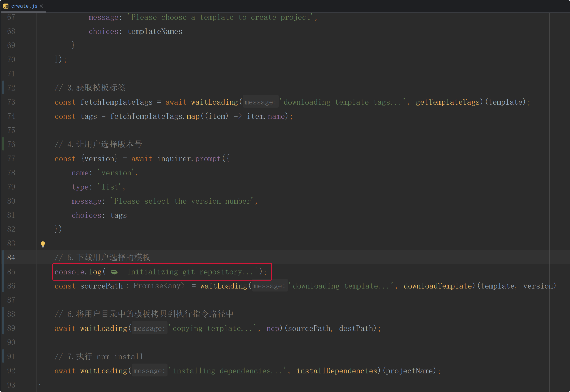Click the message inlay hint on line 73
Image resolution: width=570 pixels, height=392 pixels.
point(260,102)
